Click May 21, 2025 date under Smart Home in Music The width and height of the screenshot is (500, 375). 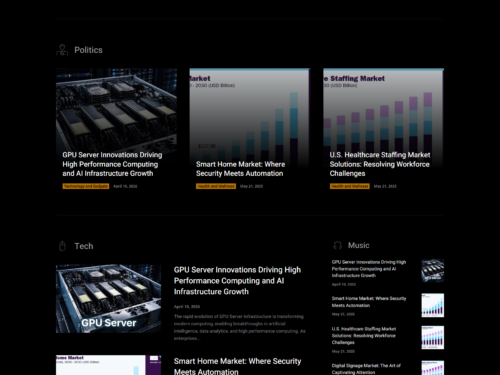[x=343, y=314]
